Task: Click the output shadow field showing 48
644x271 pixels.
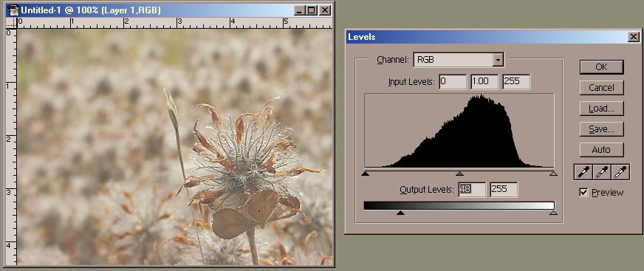Action: 473,190
